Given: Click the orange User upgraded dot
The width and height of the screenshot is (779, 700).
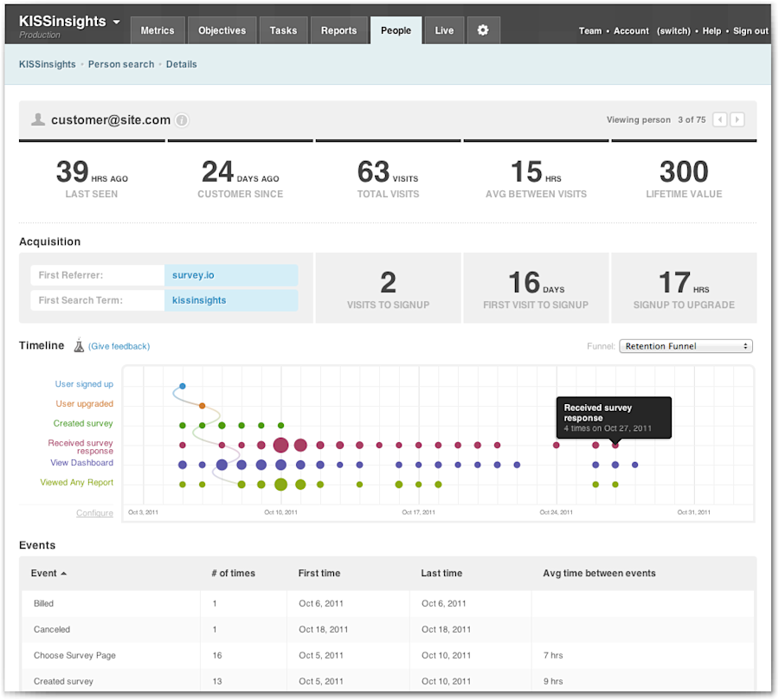Looking at the screenshot, I should pyautogui.click(x=203, y=406).
